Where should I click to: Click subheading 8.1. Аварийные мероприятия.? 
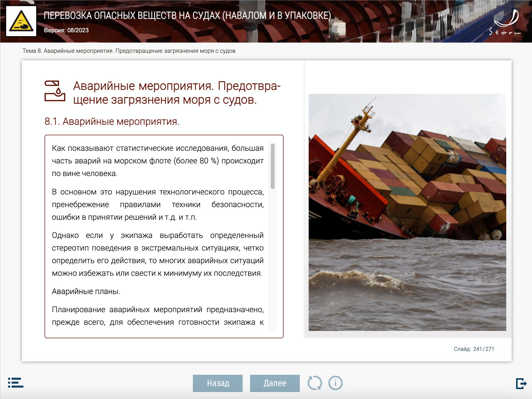coord(112,121)
